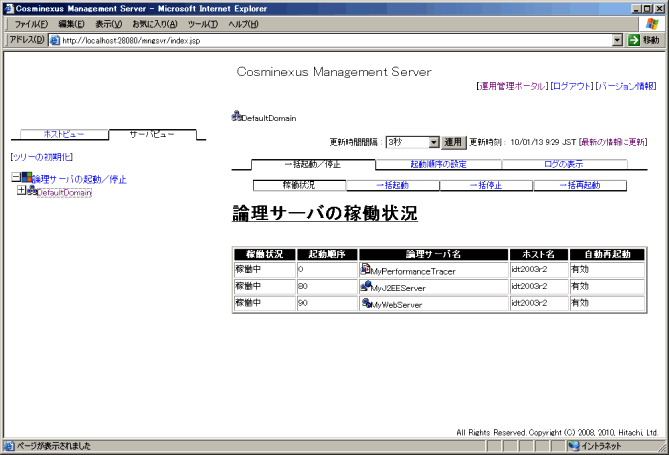Click the DefaultDomain icon above the refresh interval
The image size is (669, 455).
coord(236,116)
